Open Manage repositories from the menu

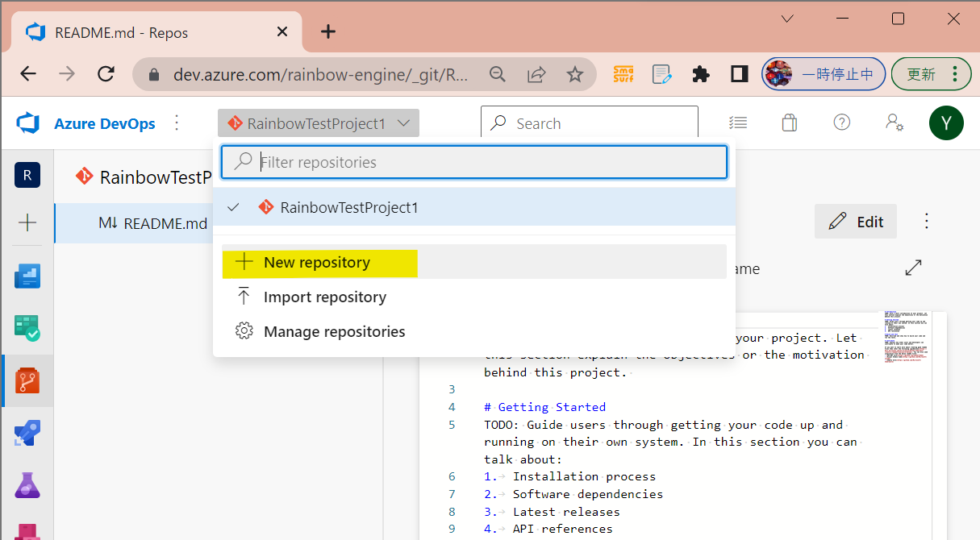[x=474, y=331]
